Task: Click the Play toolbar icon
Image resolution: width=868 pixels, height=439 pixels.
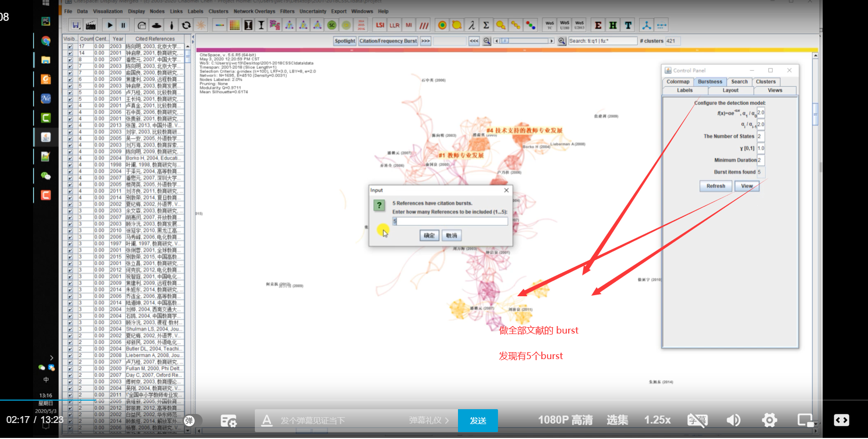Action: (110, 25)
